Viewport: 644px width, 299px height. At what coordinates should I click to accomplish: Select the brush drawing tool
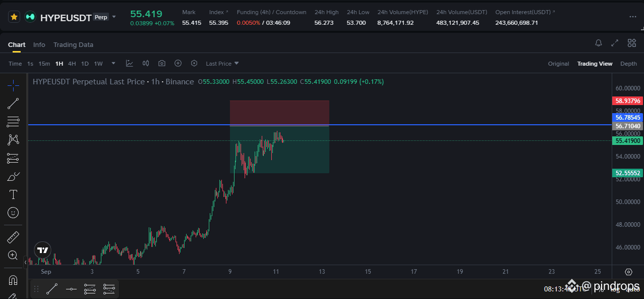point(13,177)
